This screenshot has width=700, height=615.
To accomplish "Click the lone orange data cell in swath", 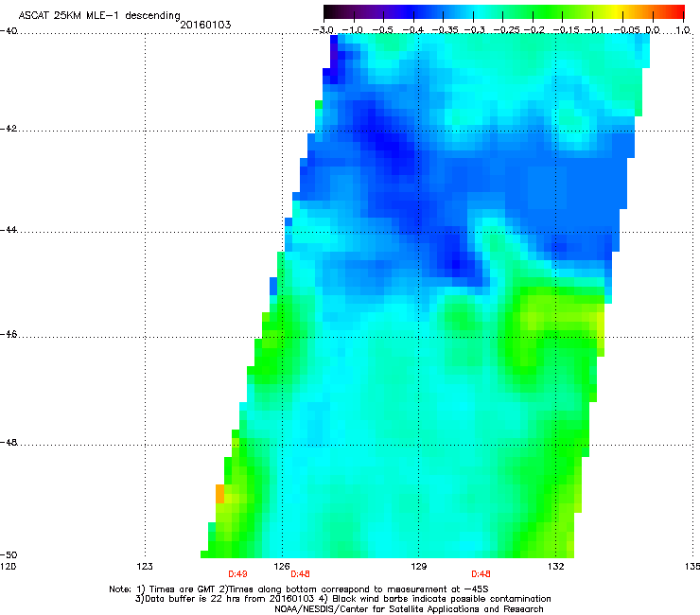I will [x=219, y=494].
